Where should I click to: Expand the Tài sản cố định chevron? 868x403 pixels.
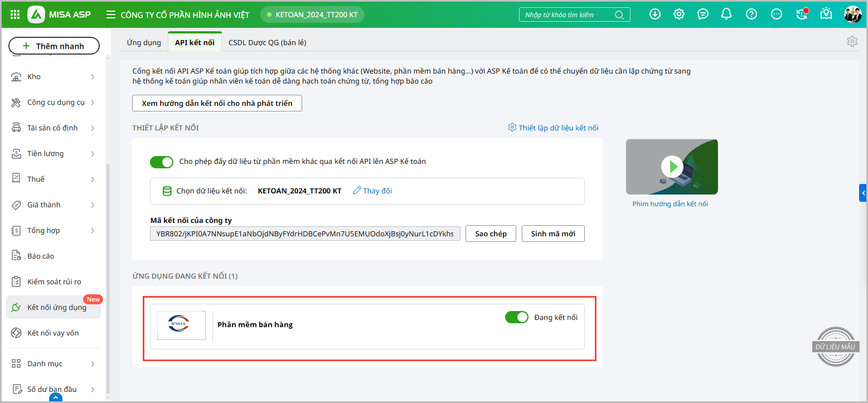[x=93, y=128]
